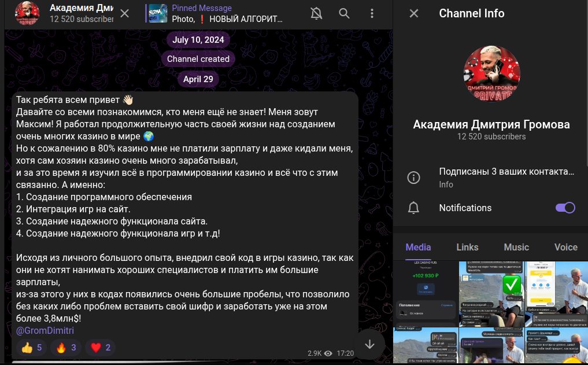588x365 pixels.
Task: Open the @GromDimitri mention link
Action: tap(45, 330)
